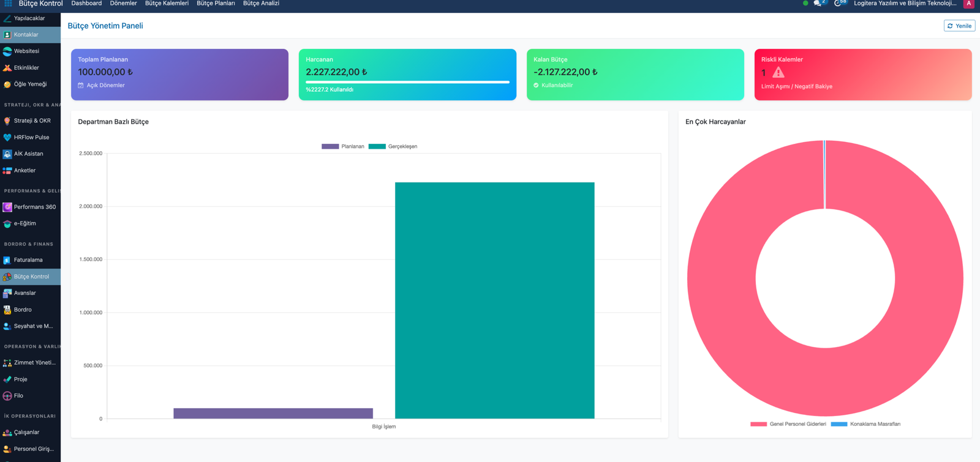
Task: Open the Faturalama app icon
Action: pos(7,260)
